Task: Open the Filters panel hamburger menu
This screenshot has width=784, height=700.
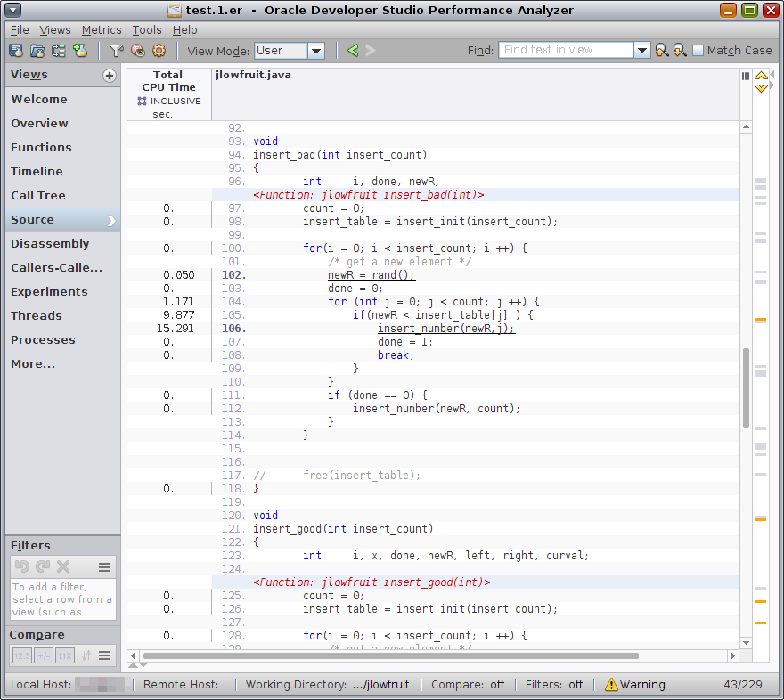Action: (x=104, y=566)
